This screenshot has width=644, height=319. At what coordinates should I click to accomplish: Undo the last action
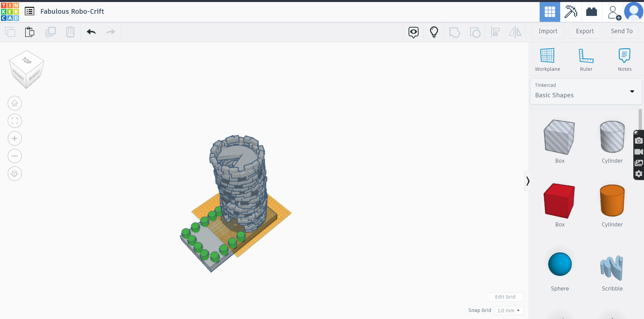[91, 32]
